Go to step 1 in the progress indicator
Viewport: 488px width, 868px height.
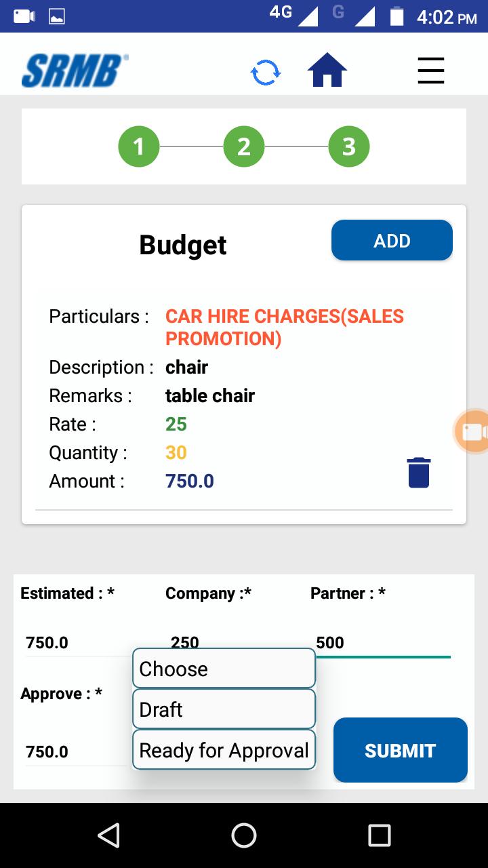coord(139,146)
